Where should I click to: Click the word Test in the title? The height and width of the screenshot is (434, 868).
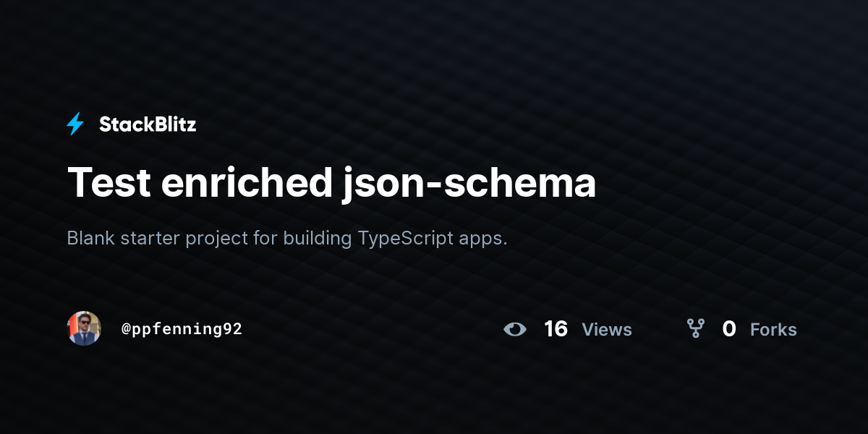coord(109,183)
